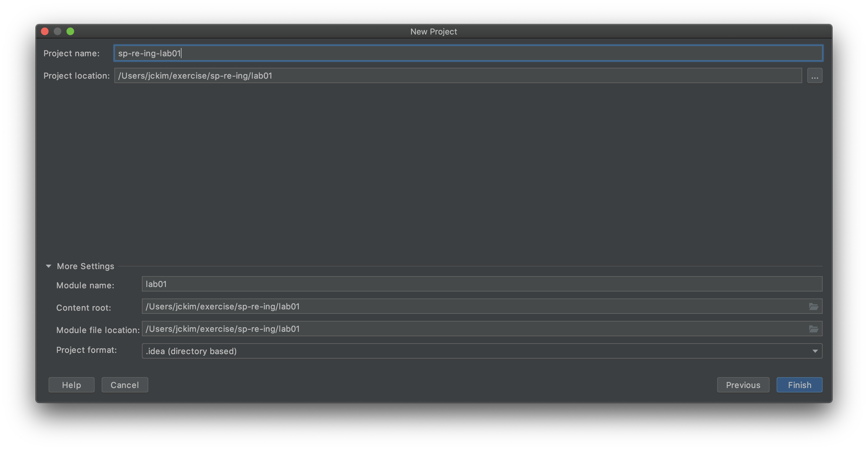Go back with the Previous button
The image size is (868, 450).
pos(743,385)
